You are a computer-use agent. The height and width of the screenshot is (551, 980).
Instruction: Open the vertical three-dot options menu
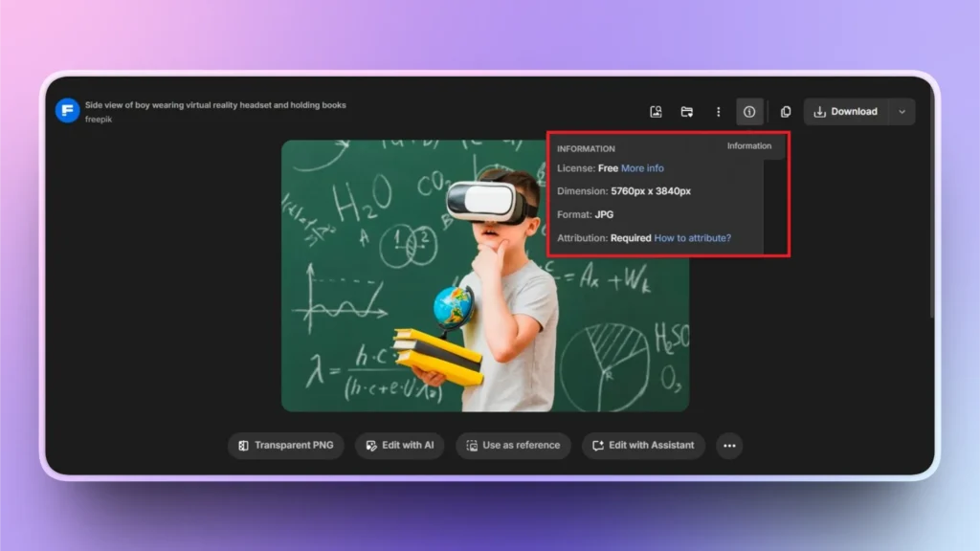(x=719, y=112)
